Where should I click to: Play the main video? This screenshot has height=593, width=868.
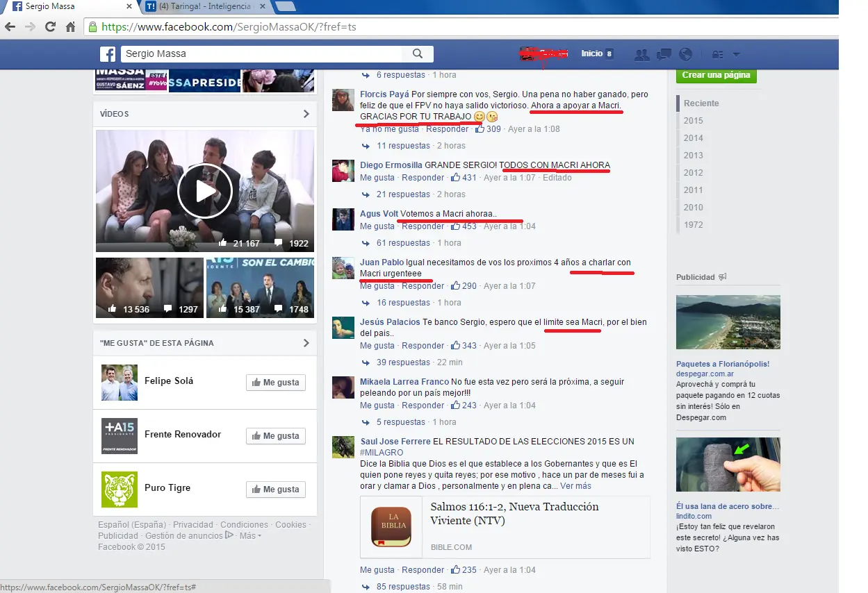[x=205, y=191]
